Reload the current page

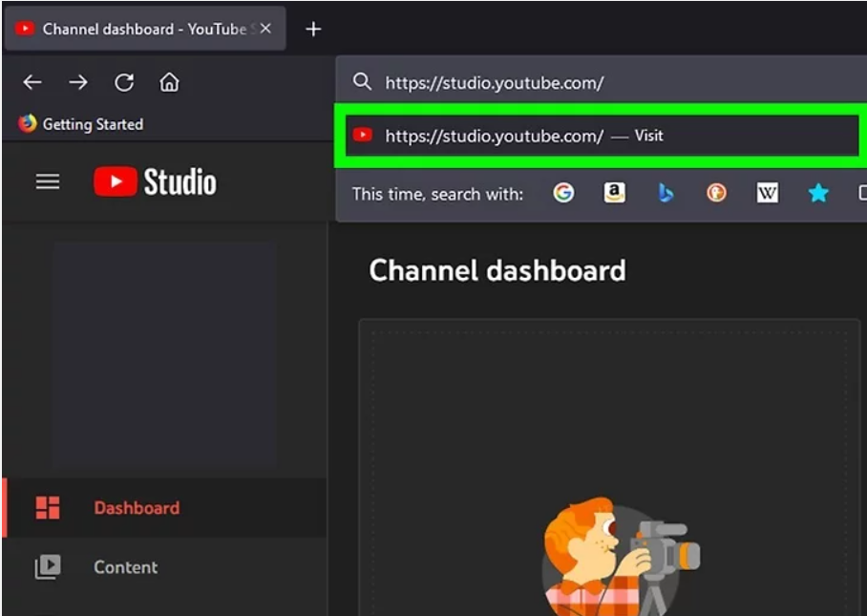point(124,82)
